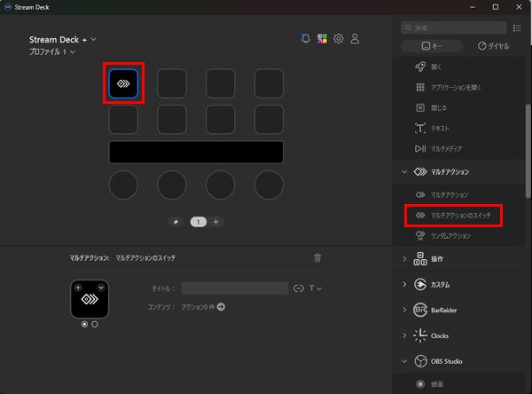This screenshot has width=532, height=394.
Task: Click in the action search field
Action: click(454, 28)
